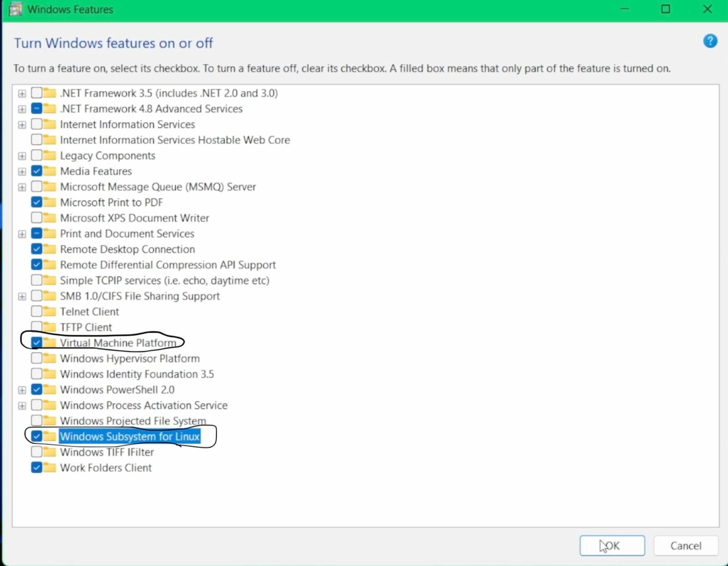Image resolution: width=728 pixels, height=566 pixels.
Task: Disable the Windows Subsystem for Linux checkbox
Action: pyautogui.click(x=37, y=436)
